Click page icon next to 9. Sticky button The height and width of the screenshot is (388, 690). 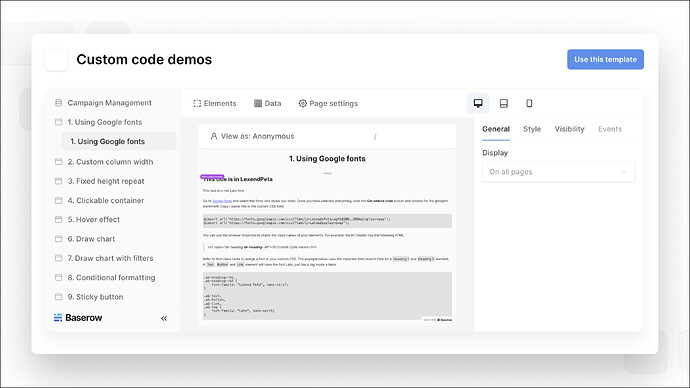pos(59,297)
